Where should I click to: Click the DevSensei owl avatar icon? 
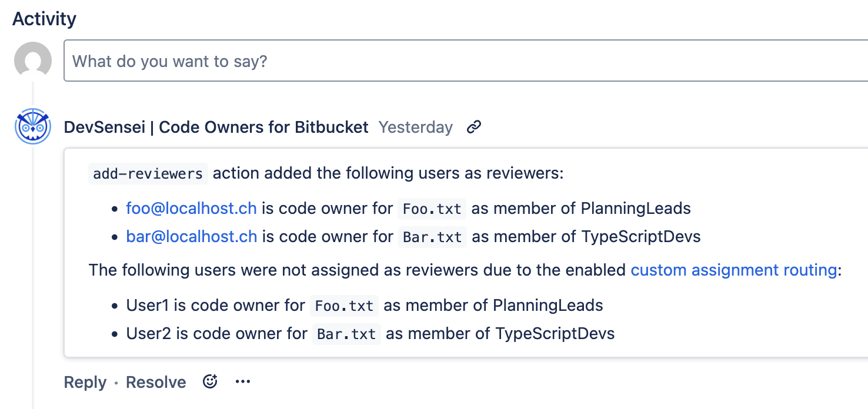pos(33,127)
